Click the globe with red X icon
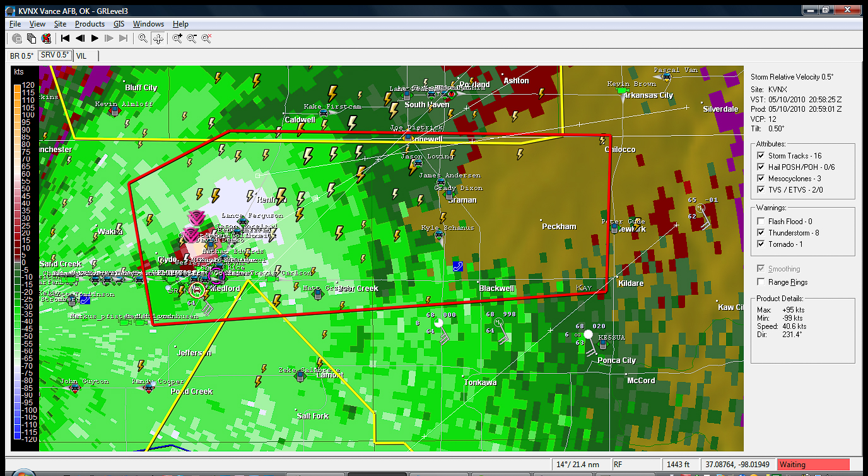Viewport: 868px width, 476px height. tap(46, 39)
